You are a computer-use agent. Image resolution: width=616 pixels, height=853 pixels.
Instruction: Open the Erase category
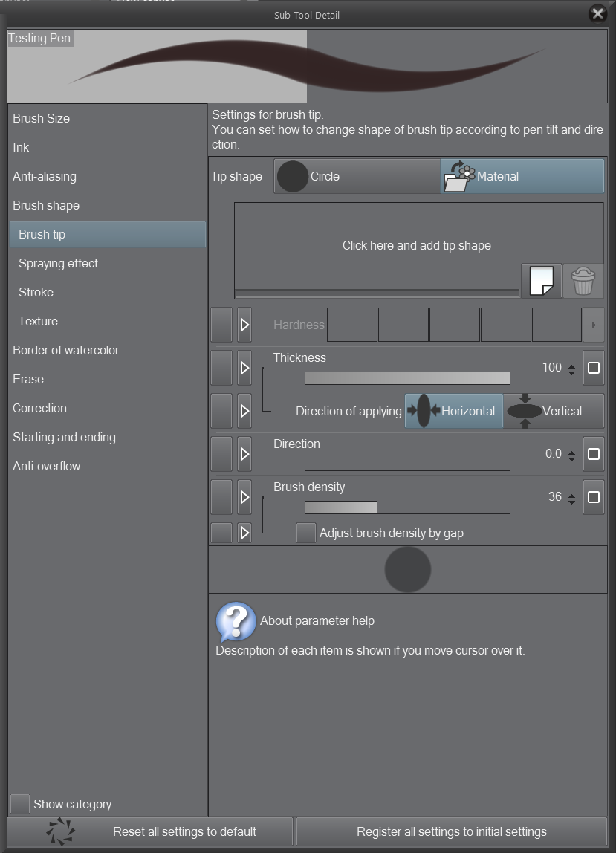(108, 379)
